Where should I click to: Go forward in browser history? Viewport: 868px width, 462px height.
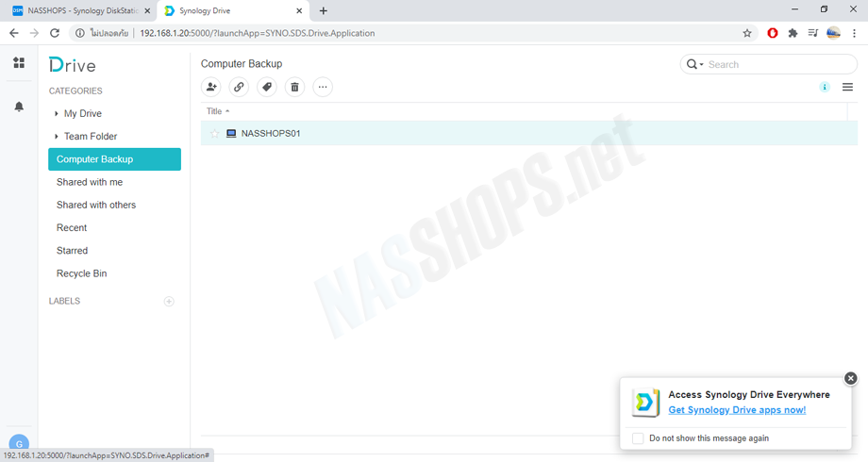pyautogui.click(x=34, y=33)
